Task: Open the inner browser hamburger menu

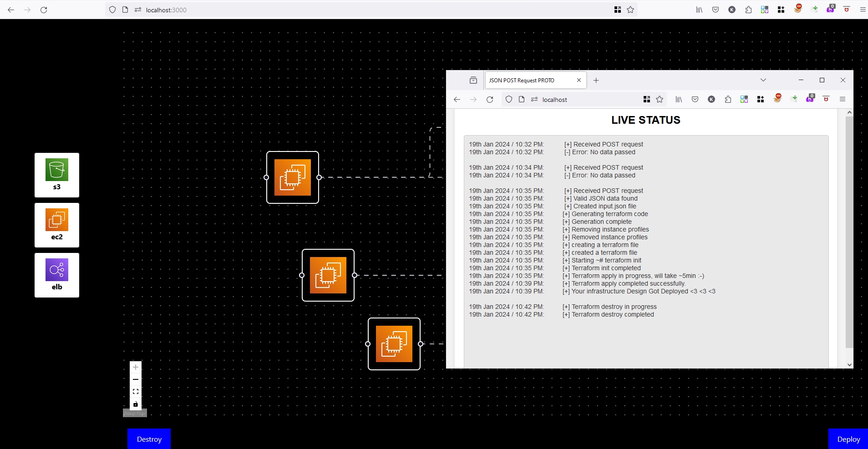Action: tap(843, 99)
